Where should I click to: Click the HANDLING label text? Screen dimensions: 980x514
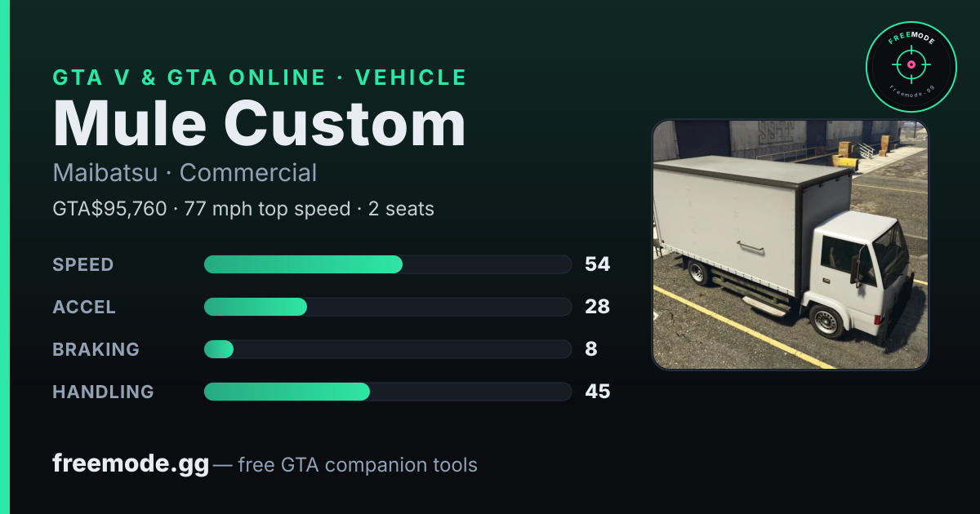click(103, 392)
